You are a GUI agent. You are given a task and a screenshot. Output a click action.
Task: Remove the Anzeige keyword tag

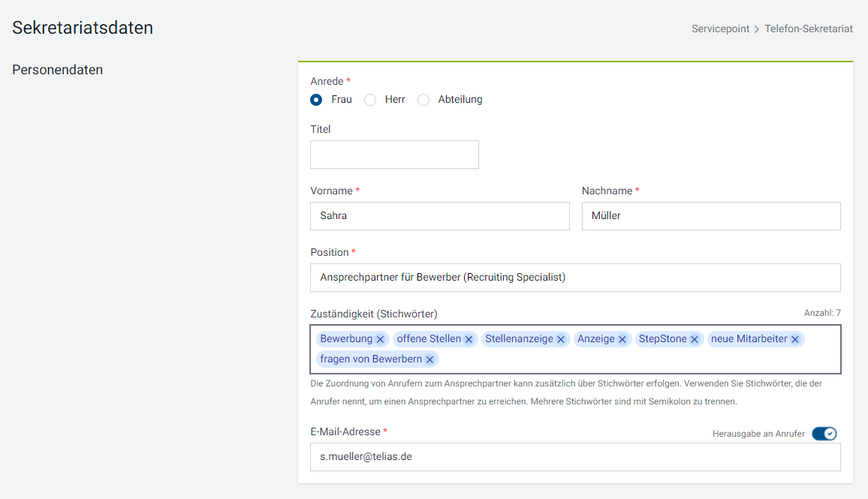[622, 339]
